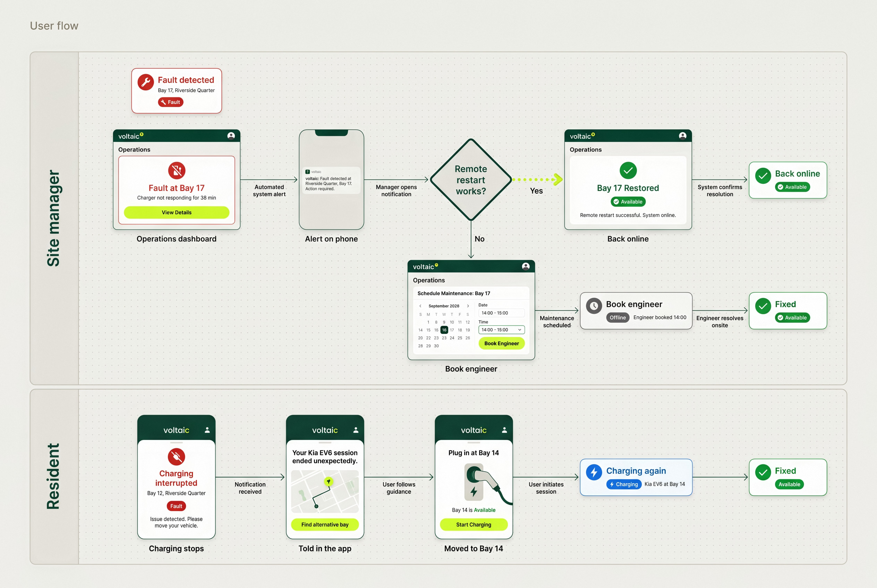Image resolution: width=877 pixels, height=588 pixels.
Task: Click the text 'Engineer booked 14:00'
Action: [x=660, y=318]
